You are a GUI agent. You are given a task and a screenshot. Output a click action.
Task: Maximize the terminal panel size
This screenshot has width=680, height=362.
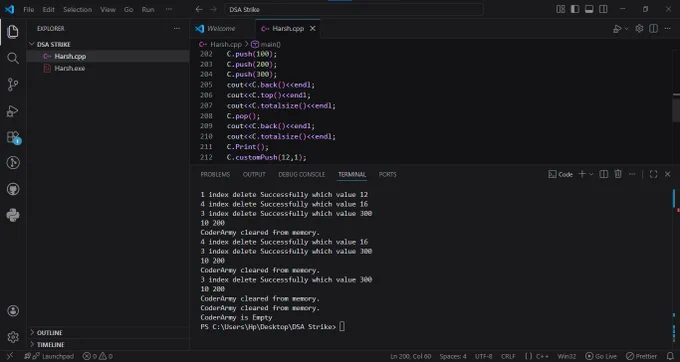653,174
